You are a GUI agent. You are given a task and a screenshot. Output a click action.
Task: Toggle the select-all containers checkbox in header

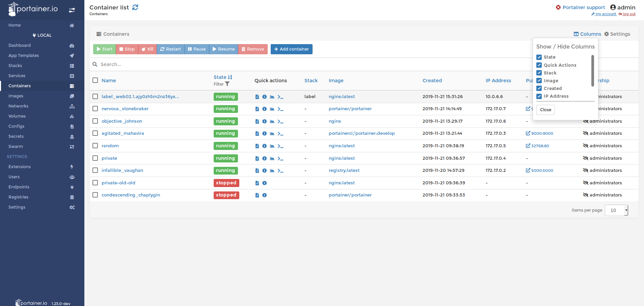pyautogui.click(x=95, y=80)
